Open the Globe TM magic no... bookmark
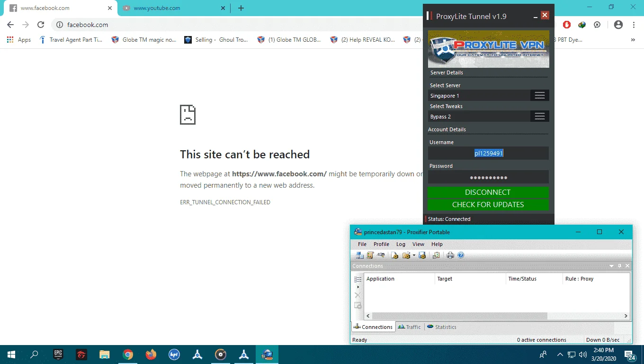Image resolution: width=644 pixels, height=364 pixels. pos(144,40)
